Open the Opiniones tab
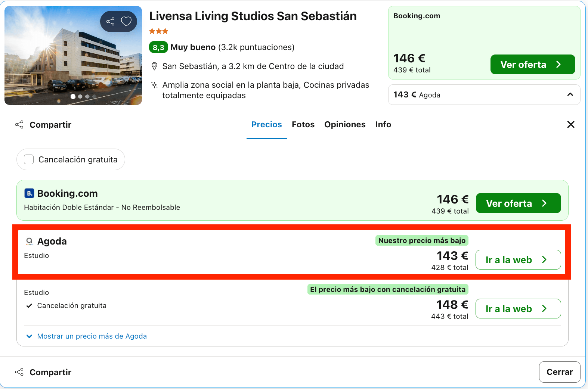This screenshot has width=588, height=389. [345, 124]
